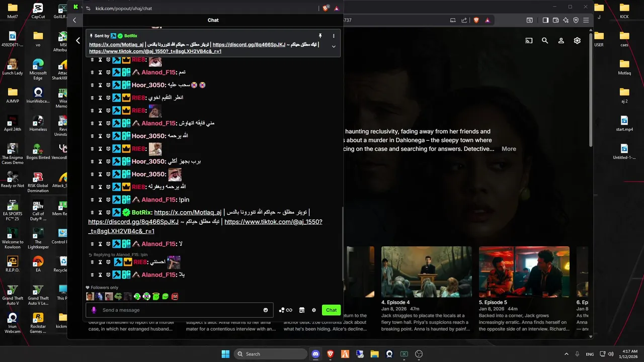The height and width of the screenshot is (362, 644).
Task: Open ENG language switcher in tray
Action: tap(590, 354)
